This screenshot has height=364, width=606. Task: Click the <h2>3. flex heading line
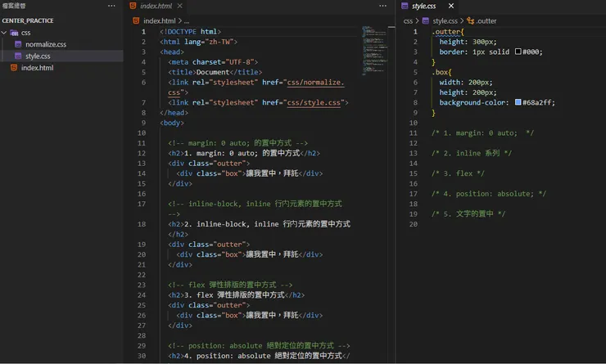[x=236, y=295]
